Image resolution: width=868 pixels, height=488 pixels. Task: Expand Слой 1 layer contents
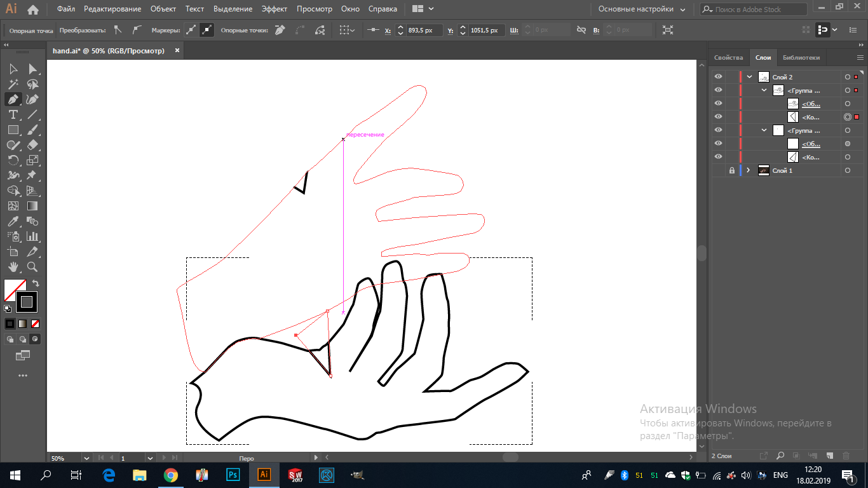(749, 170)
